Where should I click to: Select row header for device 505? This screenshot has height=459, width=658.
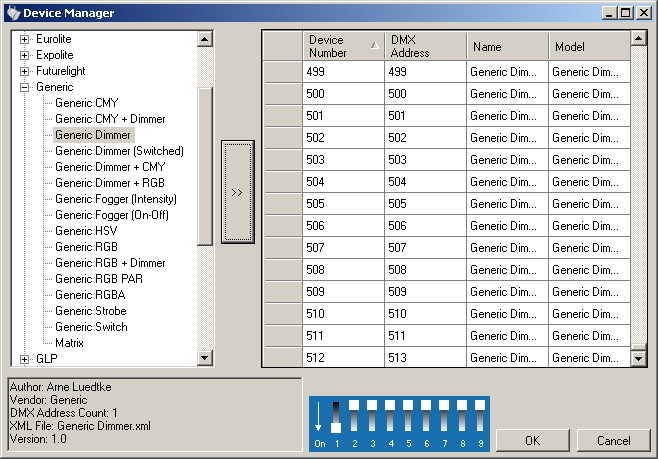click(283, 204)
